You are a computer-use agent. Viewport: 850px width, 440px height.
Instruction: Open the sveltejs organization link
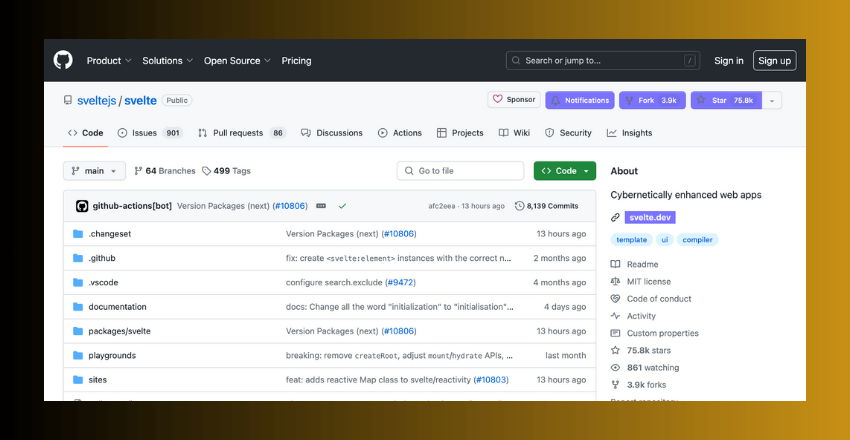click(96, 100)
